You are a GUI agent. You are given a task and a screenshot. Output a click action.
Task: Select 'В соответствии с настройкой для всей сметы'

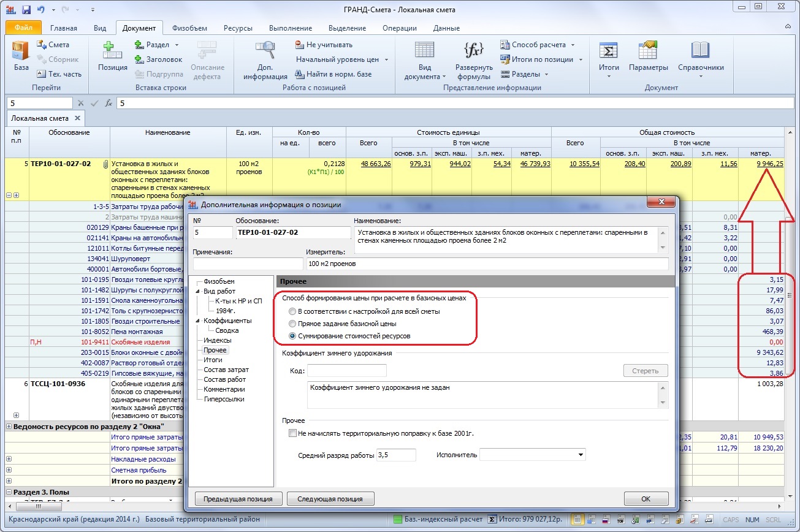pyautogui.click(x=293, y=311)
